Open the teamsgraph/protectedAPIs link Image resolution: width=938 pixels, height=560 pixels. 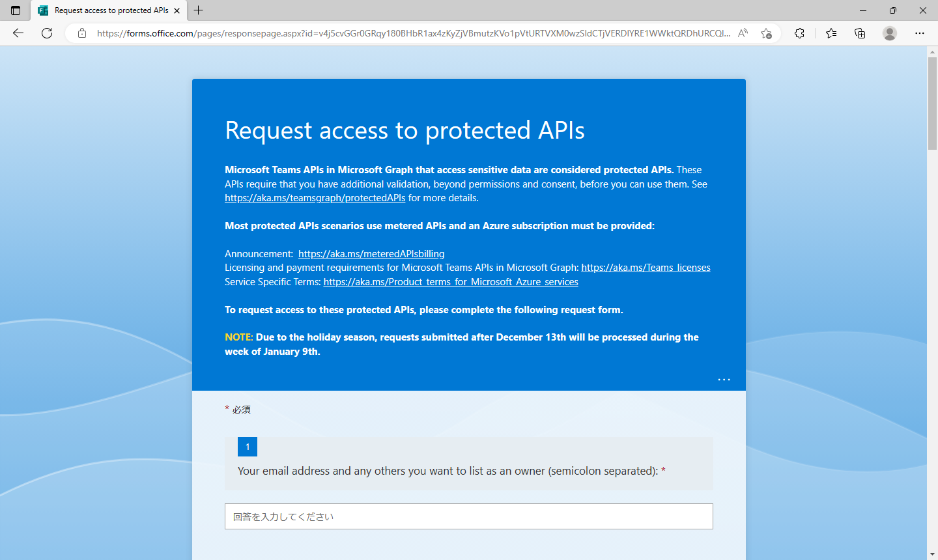click(315, 198)
